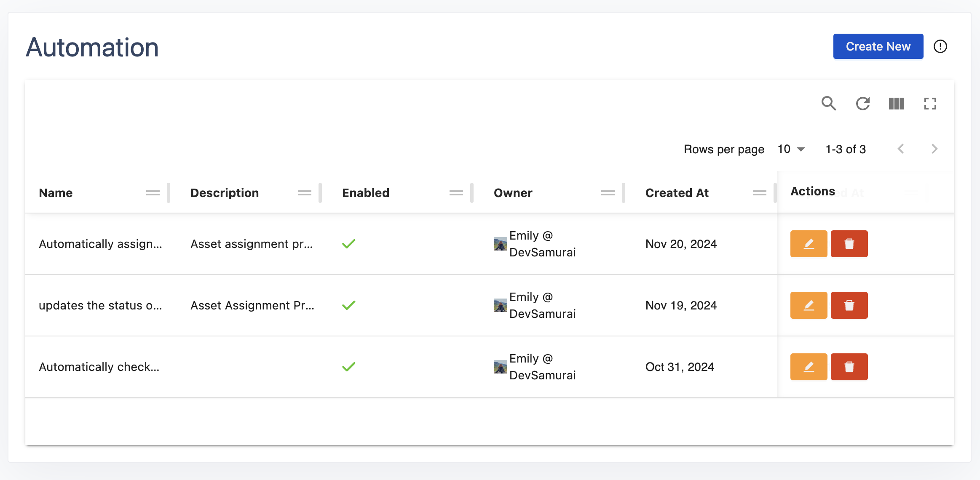980x480 pixels.
Task: Toggle full screen table view
Action: click(930, 104)
